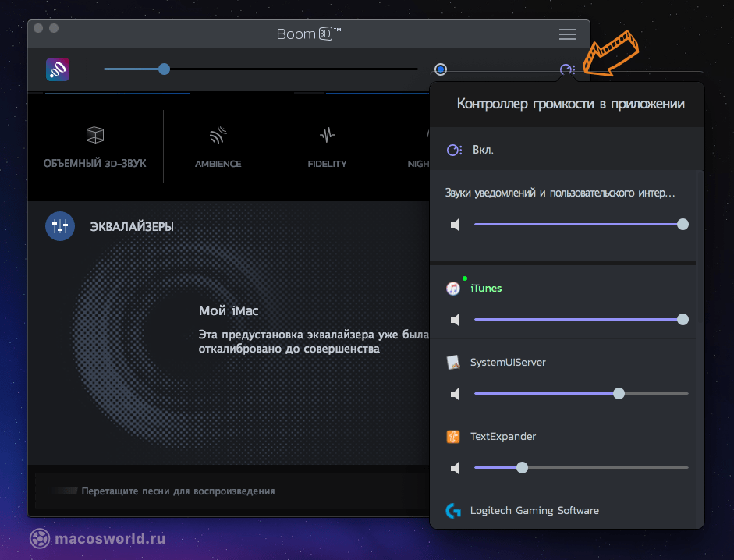Image resolution: width=734 pixels, height=560 pixels.
Task: Click the Вкл. label
Action: 483,150
